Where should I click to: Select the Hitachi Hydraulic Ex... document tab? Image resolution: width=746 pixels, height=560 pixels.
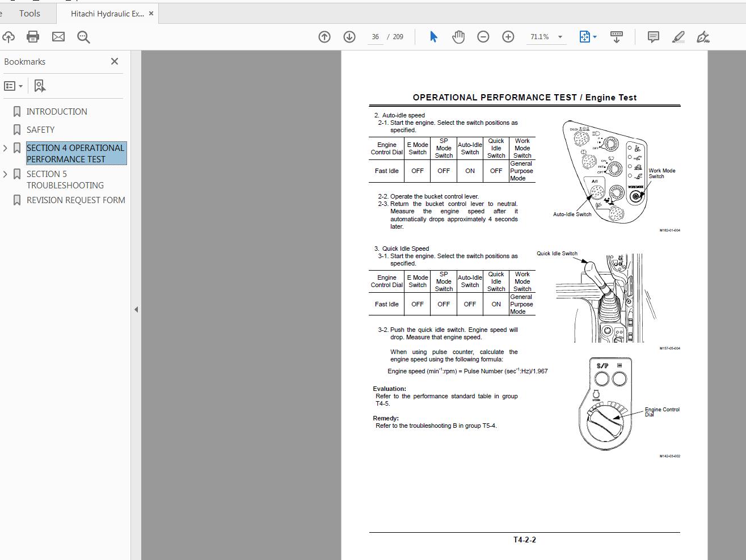click(x=107, y=14)
